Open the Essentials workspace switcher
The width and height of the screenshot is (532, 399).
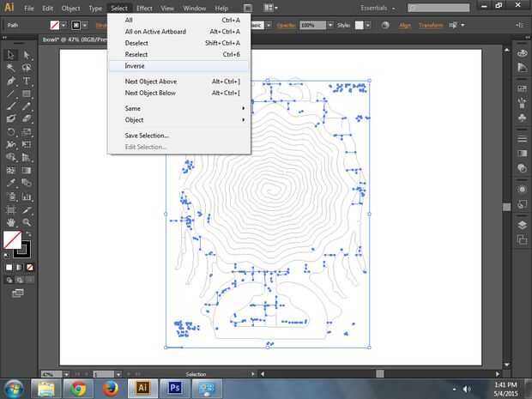[378, 8]
